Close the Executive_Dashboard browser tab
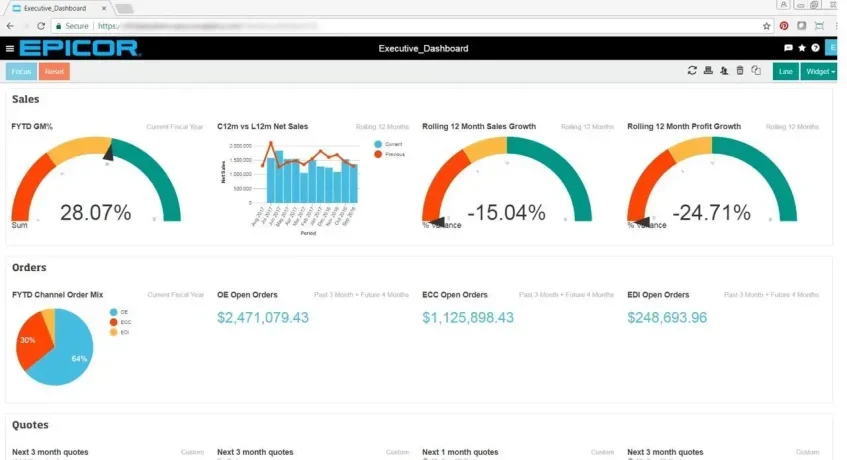This screenshot has width=847, height=460. coord(104,9)
